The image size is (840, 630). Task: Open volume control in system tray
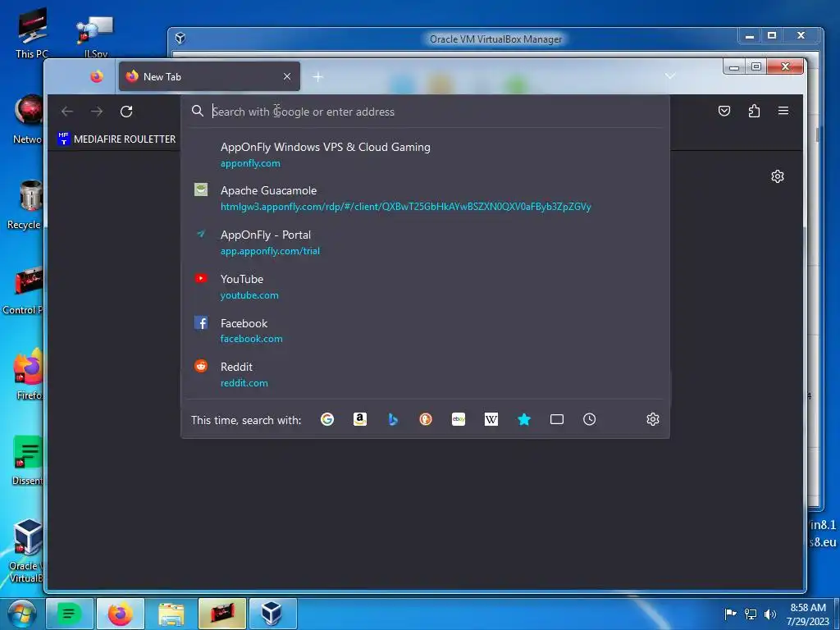point(770,614)
